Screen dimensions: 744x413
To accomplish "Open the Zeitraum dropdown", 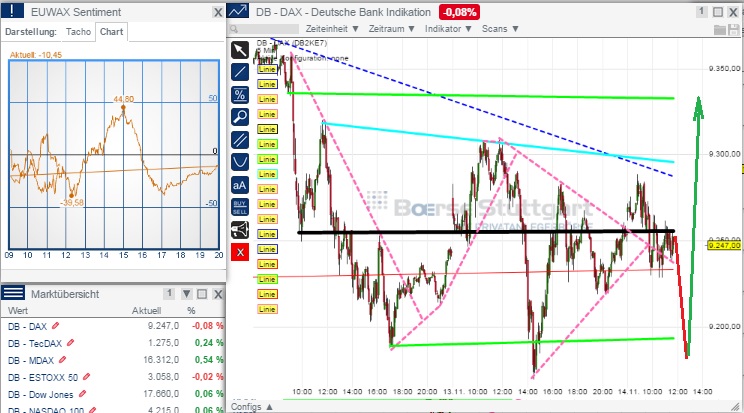I will [392, 29].
